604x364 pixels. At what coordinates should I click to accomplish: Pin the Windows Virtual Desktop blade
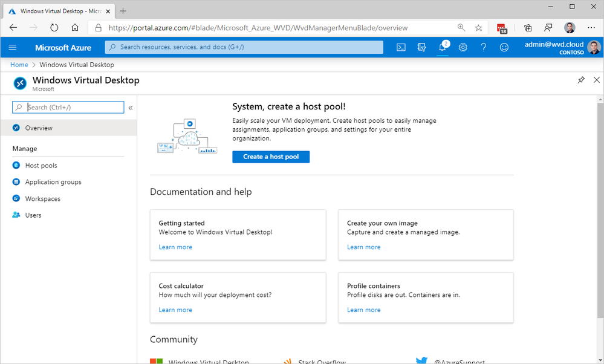pyautogui.click(x=581, y=80)
